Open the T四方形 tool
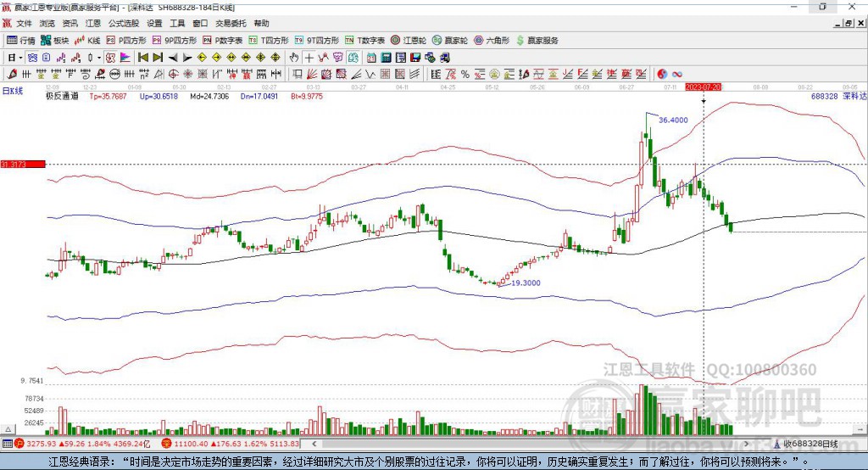868x470 pixels. (x=269, y=41)
